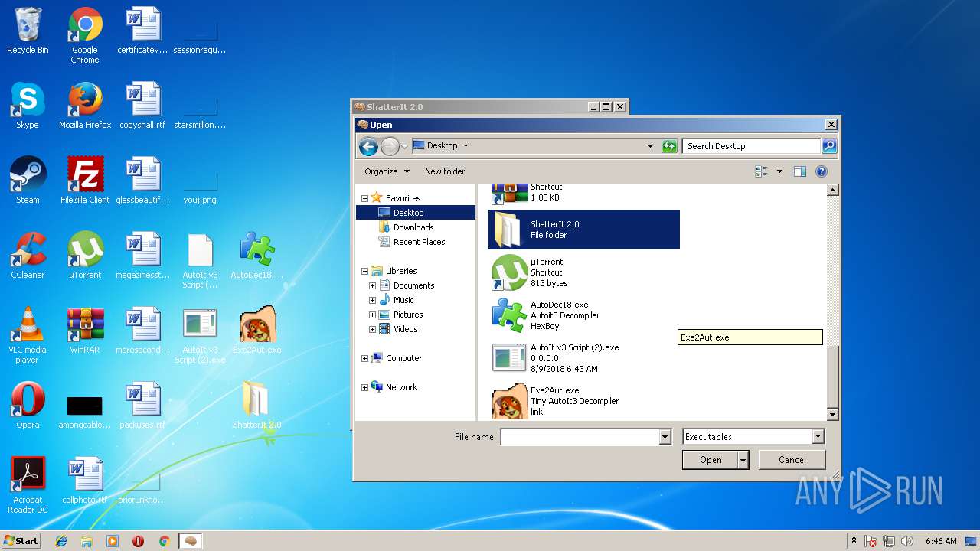The height and width of the screenshot is (551, 980).
Task: Select AutoDec18.exe in file list
Action: (x=583, y=315)
